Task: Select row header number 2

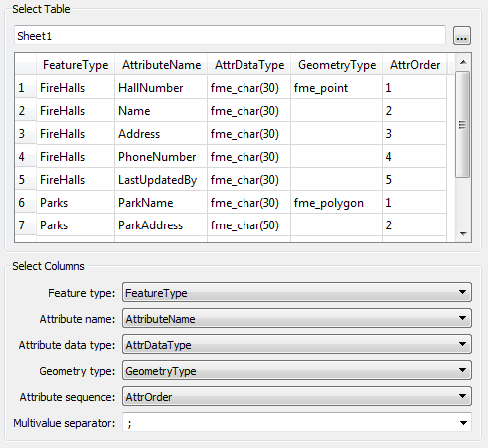Action: (x=26, y=111)
